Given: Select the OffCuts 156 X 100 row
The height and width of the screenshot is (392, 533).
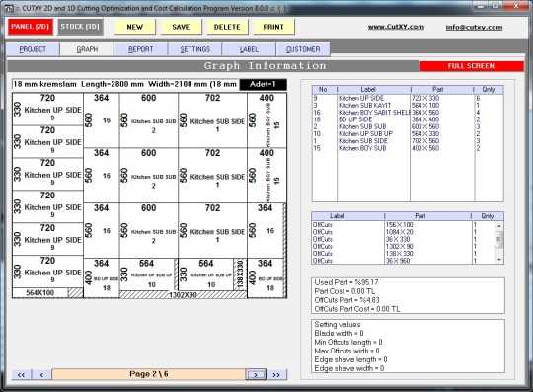Looking at the screenshot, I should pos(404,225).
